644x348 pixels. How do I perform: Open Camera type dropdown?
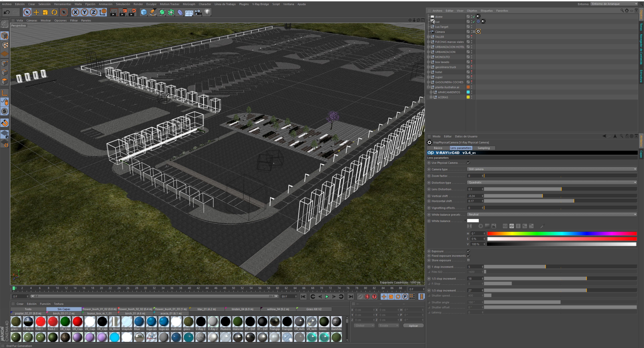552,169
